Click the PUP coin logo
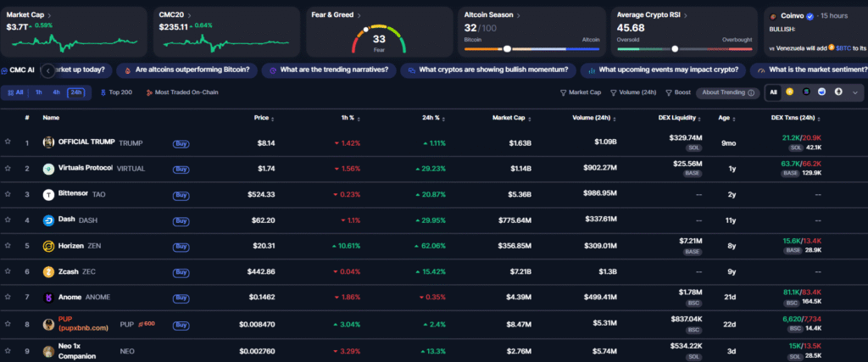The image size is (868, 362). click(x=48, y=325)
